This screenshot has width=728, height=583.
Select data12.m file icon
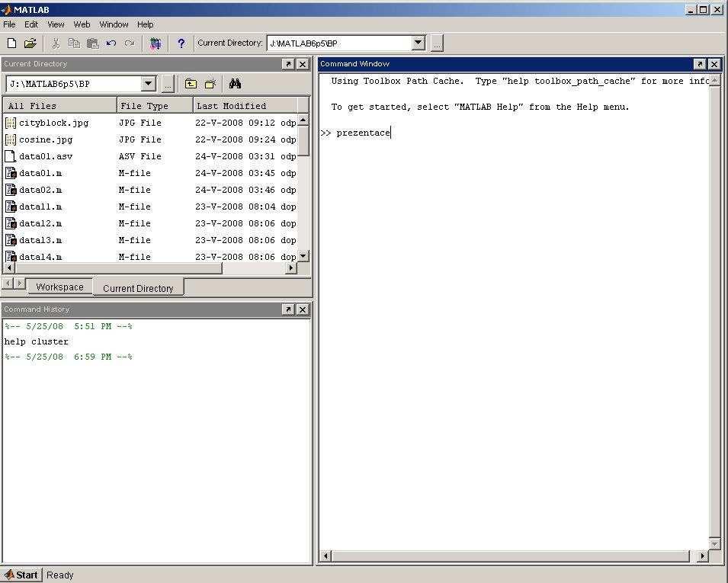click(10, 223)
